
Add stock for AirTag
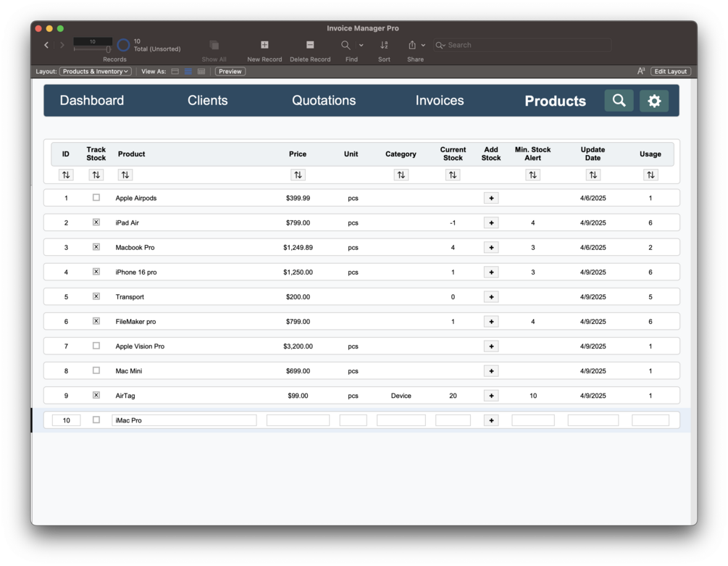tap(491, 396)
